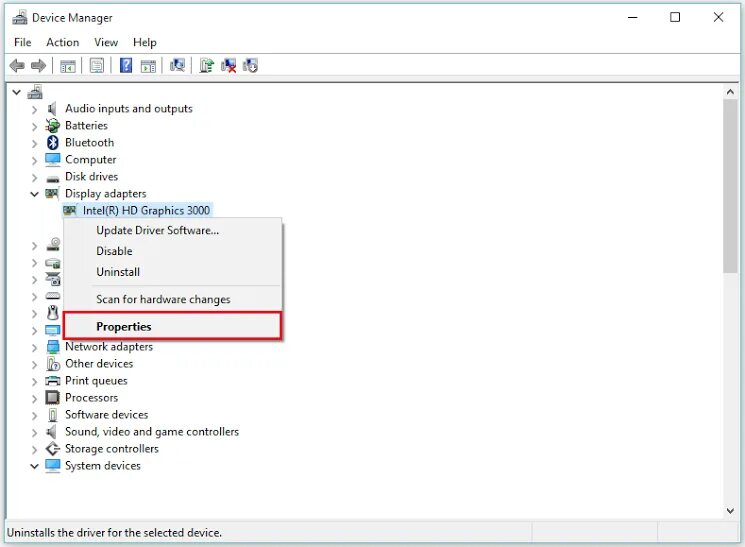Click the Forward arrow in the toolbar

(38, 66)
